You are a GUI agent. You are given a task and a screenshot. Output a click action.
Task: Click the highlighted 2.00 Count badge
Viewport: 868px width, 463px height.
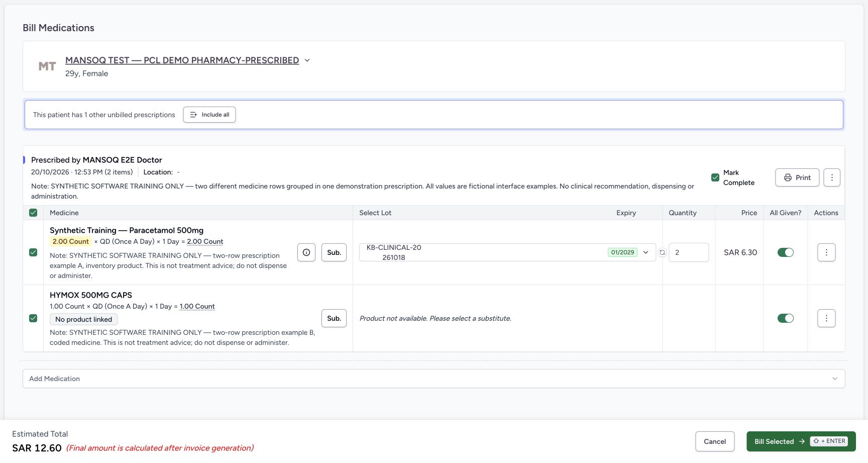point(70,242)
